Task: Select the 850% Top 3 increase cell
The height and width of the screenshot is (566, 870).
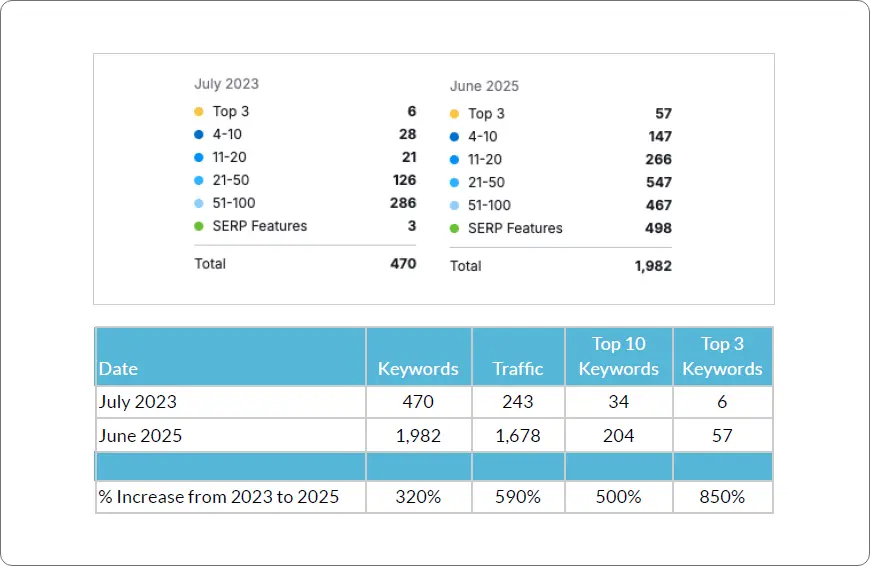Action: pos(722,497)
